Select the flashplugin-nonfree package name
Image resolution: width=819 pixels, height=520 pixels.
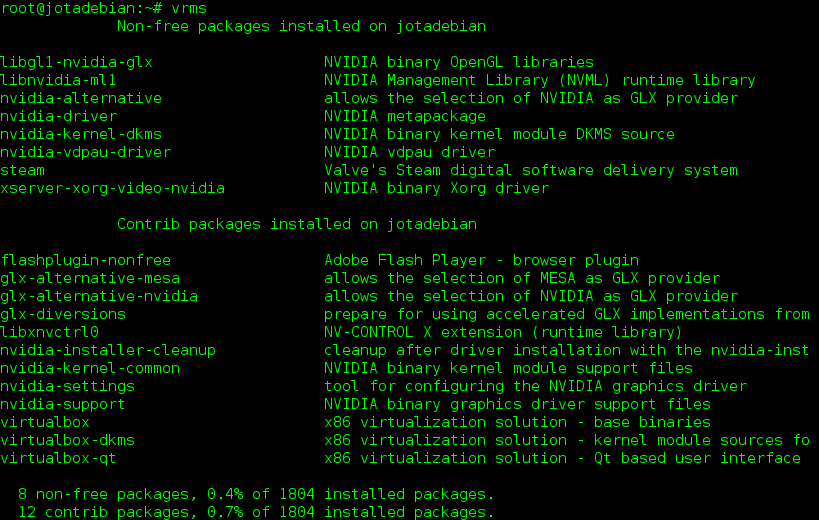pos(86,261)
